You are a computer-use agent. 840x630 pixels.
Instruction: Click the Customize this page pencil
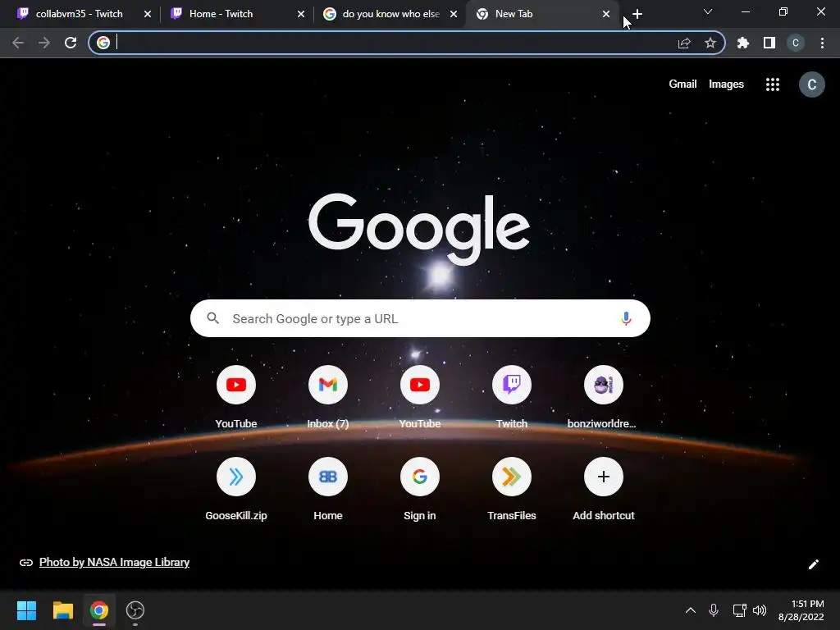(813, 564)
